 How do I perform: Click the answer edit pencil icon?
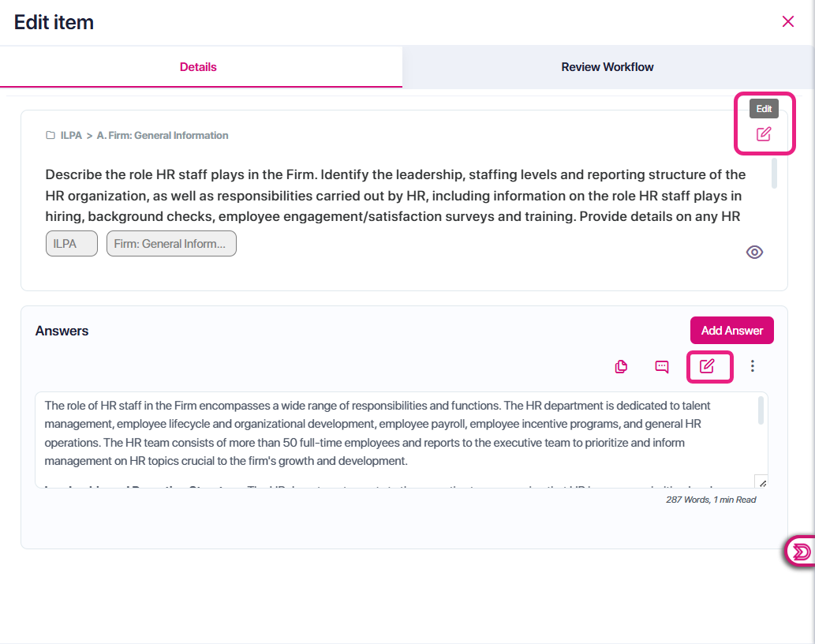707,366
